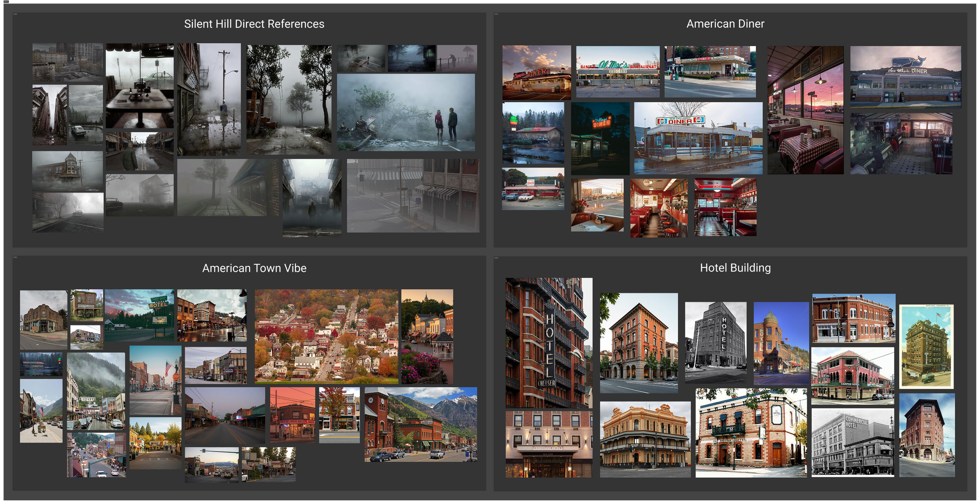Image resolution: width=980 pixels, height=504 pixels.
Task: Click the Commercial Hotel black-and-white photo
Action: click(852, 442)
